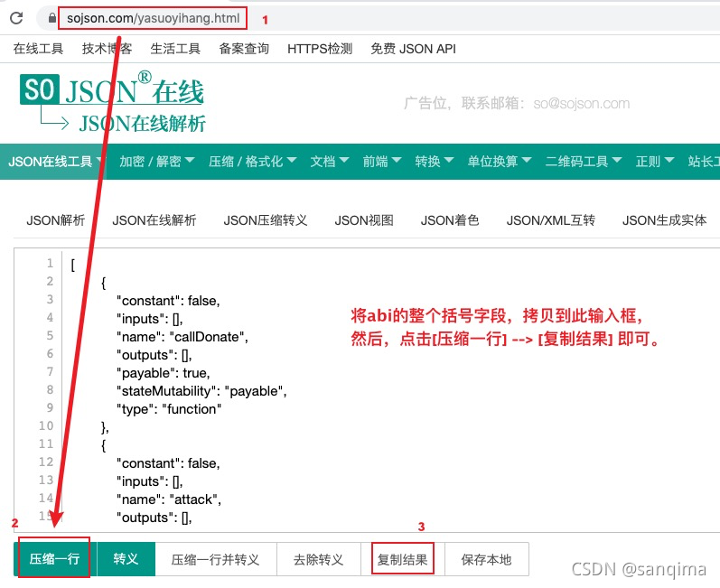Click the padlock site security icon
This screenshot has width=720, height=588.
coord(51,18)
